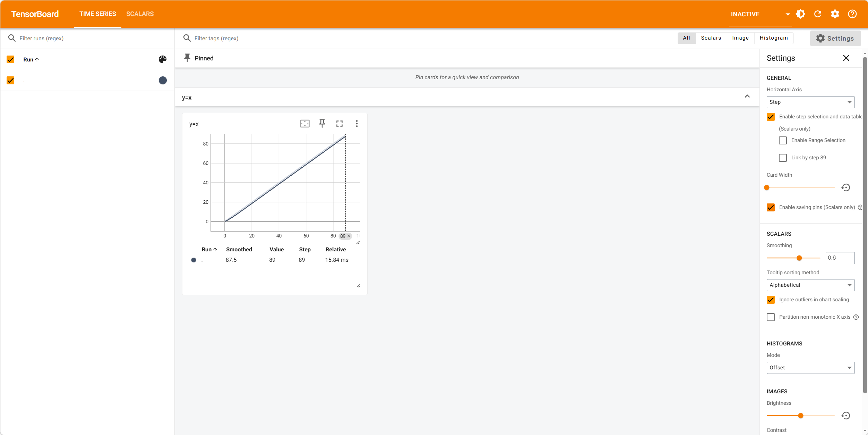Toggle full size for the y=x chart
The image size is (868, 435).
click(339, 124)
